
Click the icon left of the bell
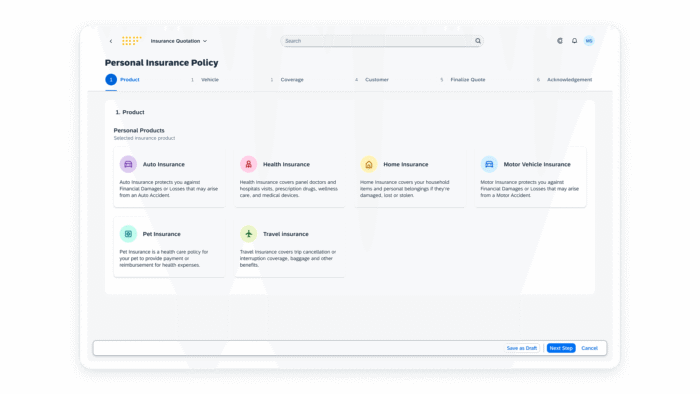click(559, 41)
